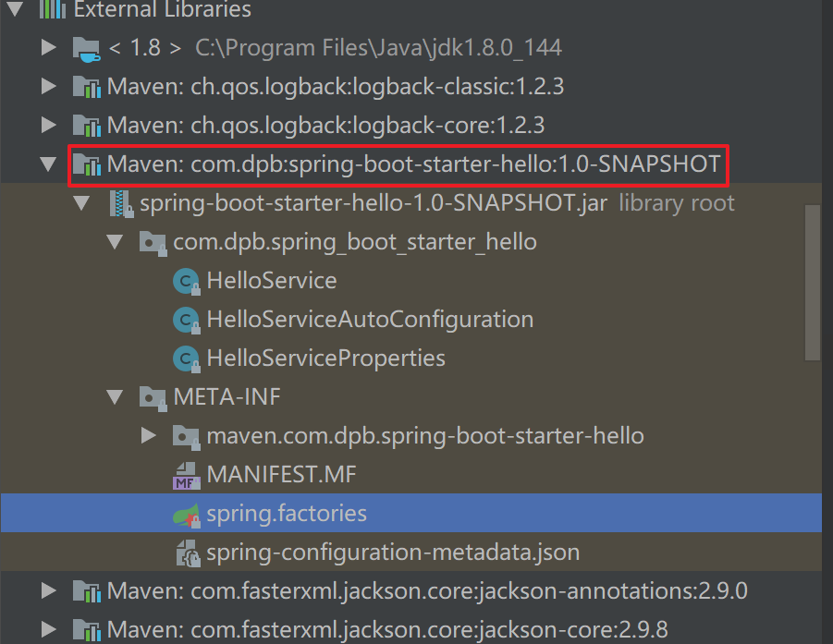This screenshot has width=833, height=644.
Task: Click the HelloService class icon
Action: [187, 282]
